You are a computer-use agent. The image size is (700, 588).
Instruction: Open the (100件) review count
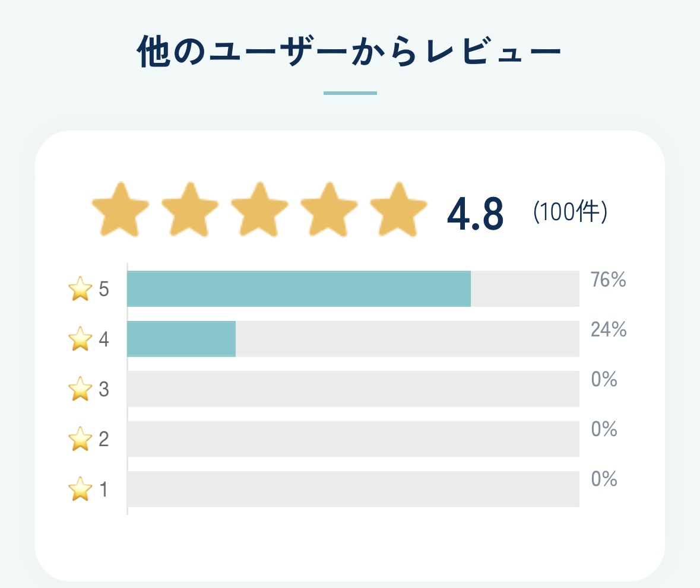pyautogui.click(x=570, y=211)
